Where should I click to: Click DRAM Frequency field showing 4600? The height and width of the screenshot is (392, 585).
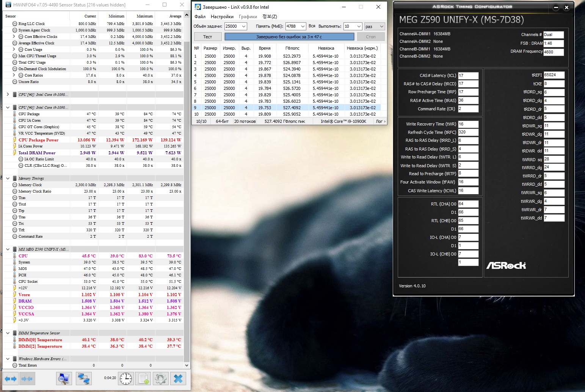coord(554,52)
